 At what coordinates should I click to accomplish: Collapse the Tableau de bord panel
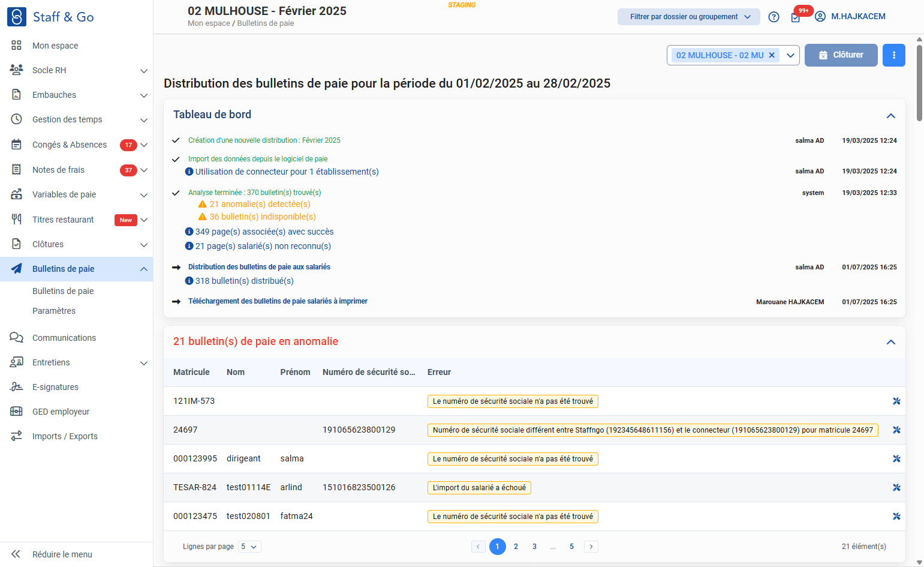pyautogui.click(x=891, y=116)
